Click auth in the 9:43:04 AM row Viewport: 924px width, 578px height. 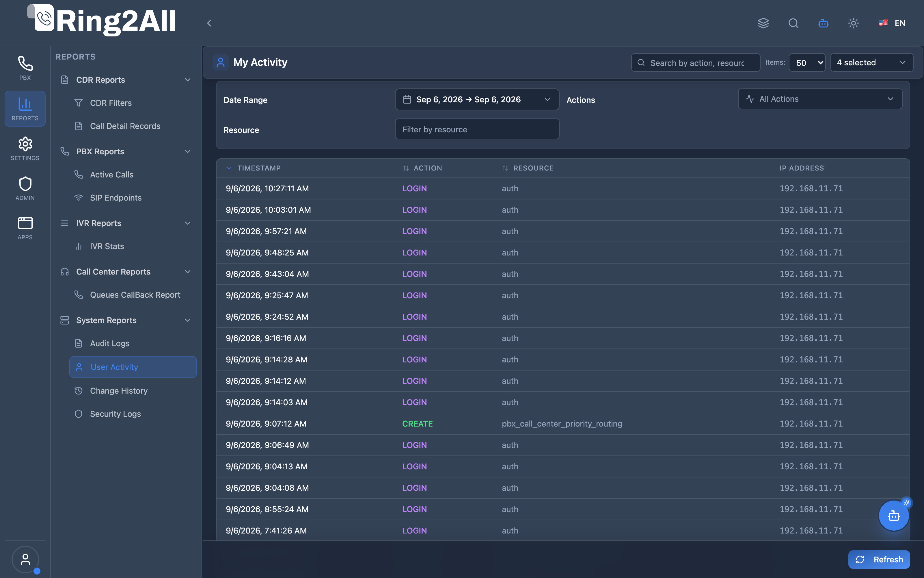tap(510, 274)
